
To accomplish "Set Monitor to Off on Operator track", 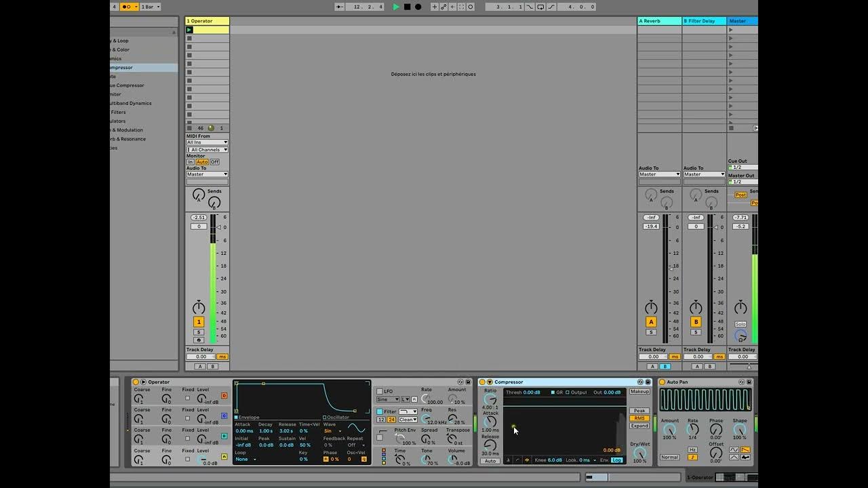I will (214, 162).
